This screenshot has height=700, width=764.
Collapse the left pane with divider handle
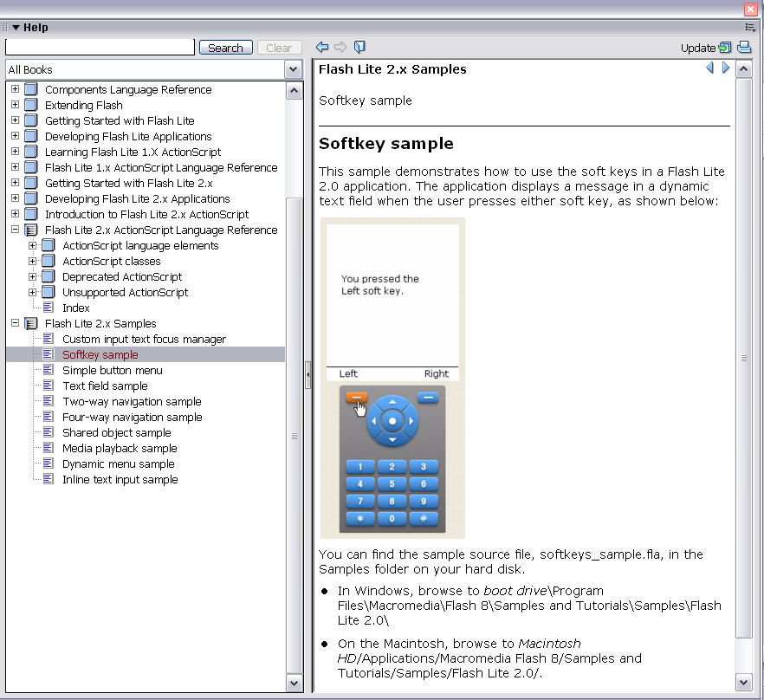308,375
